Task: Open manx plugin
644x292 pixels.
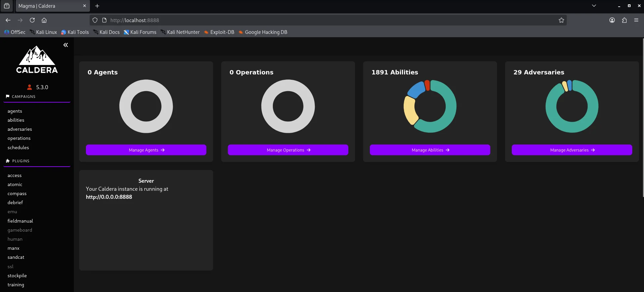Action: coord(13,248)
